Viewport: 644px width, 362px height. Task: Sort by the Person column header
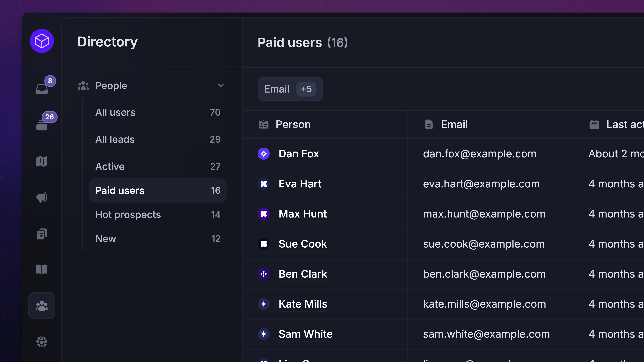[293, 124]
